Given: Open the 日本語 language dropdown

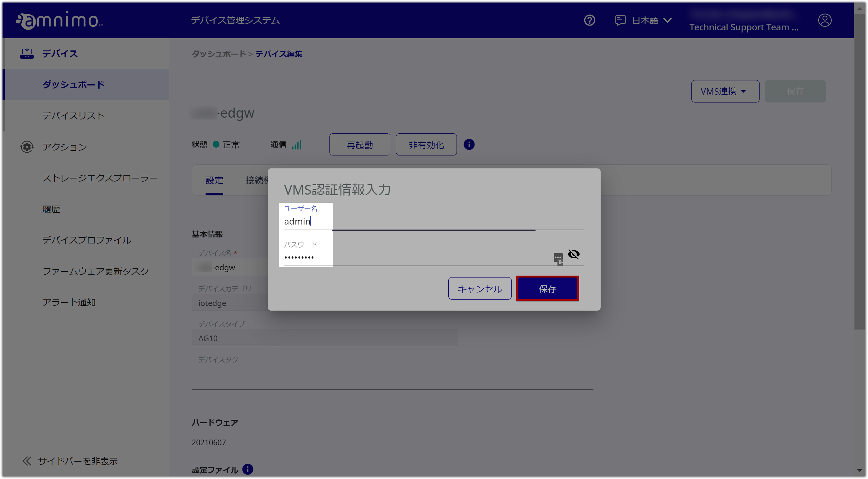Looking at the screenshot, I should point(652,20).
